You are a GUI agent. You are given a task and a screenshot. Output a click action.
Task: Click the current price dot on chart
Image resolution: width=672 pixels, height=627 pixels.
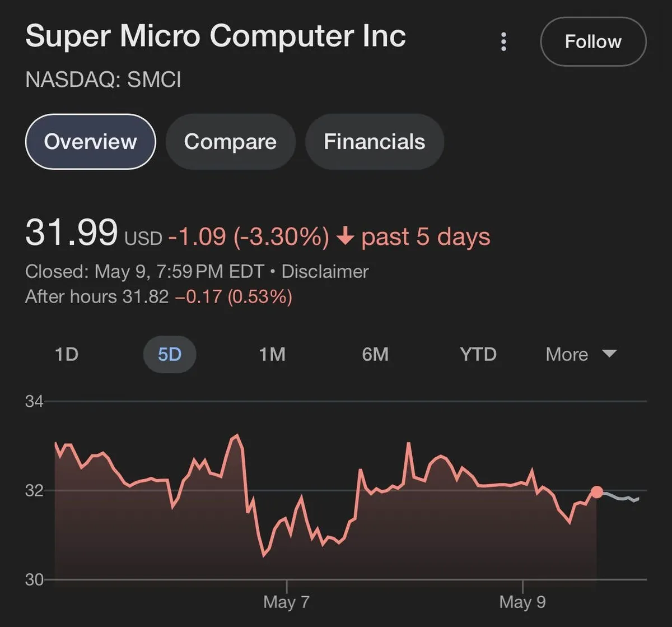pos(597,492)
